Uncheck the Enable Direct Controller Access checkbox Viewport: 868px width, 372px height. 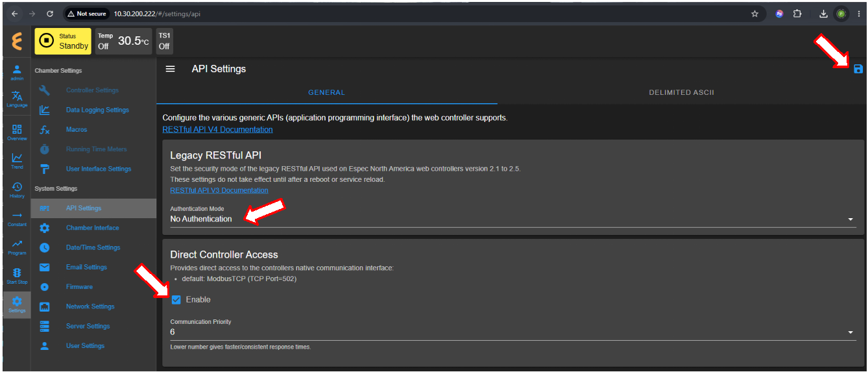coord(176,299)
